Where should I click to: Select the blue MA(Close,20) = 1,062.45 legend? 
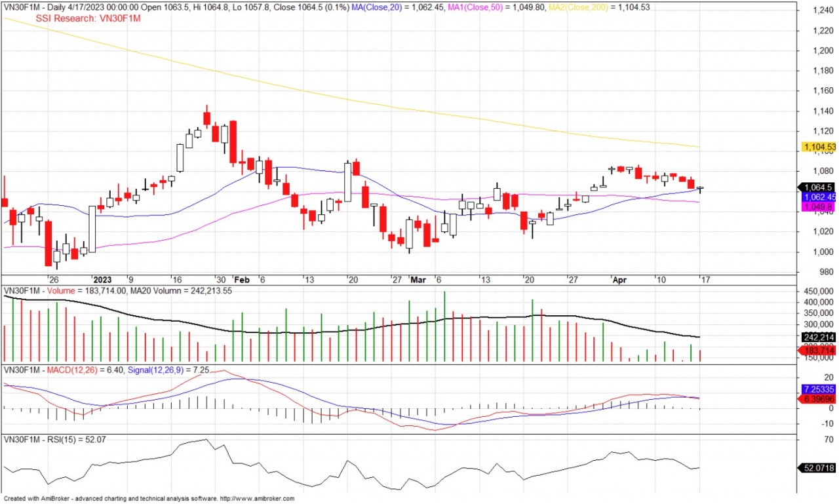[x=397, y=7]
